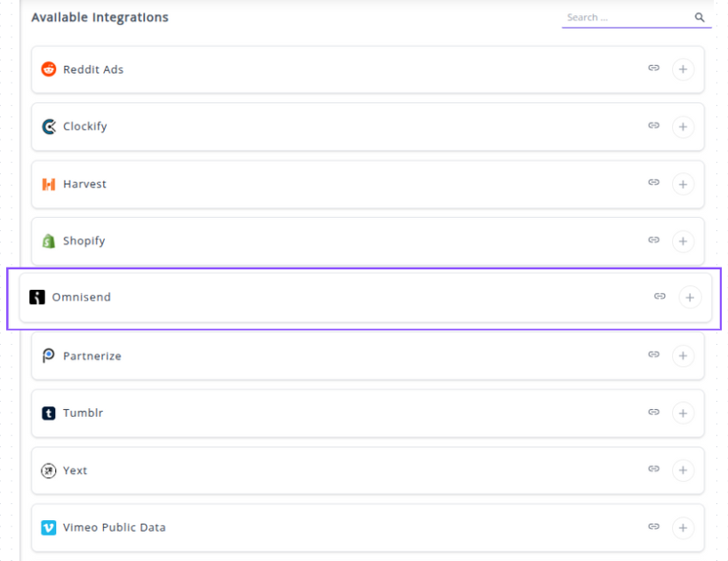Focus the integrations Search field
The width and height of the screenshot is (728, 561).
point(627,17)
